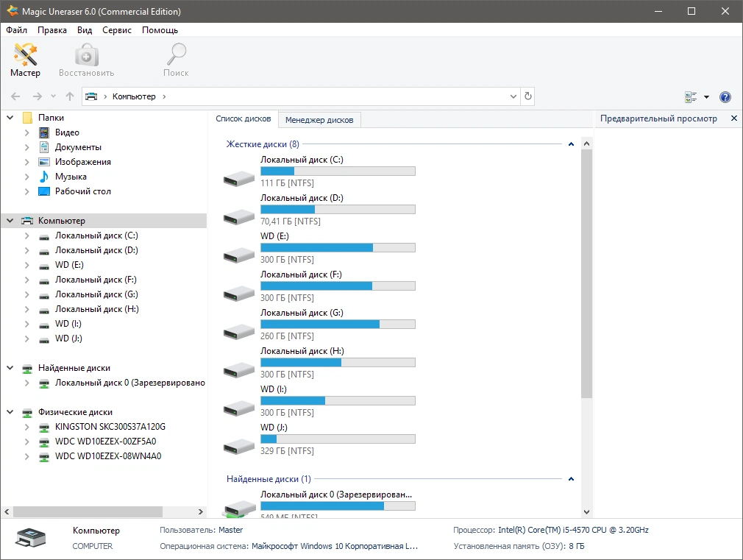Select Локальный диск 0 (Зарезервировано) in tree
743x560 pixels.
[129, 383]
